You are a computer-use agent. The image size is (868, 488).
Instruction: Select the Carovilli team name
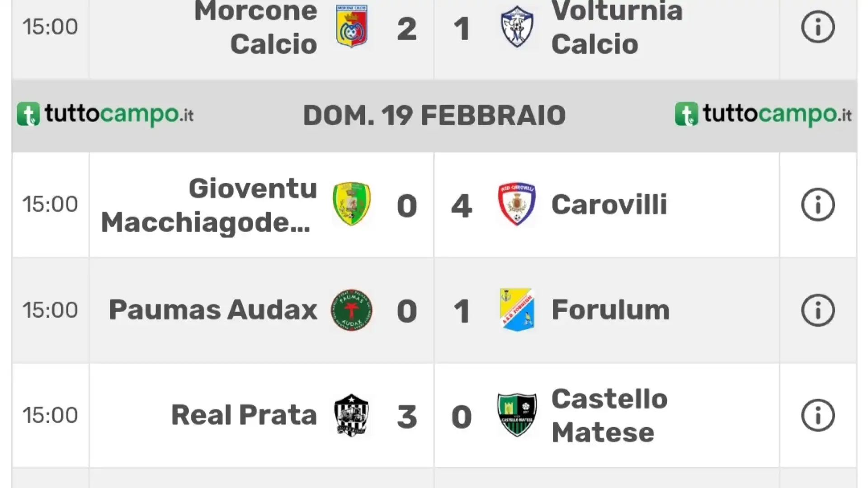(x=609, y=204)
